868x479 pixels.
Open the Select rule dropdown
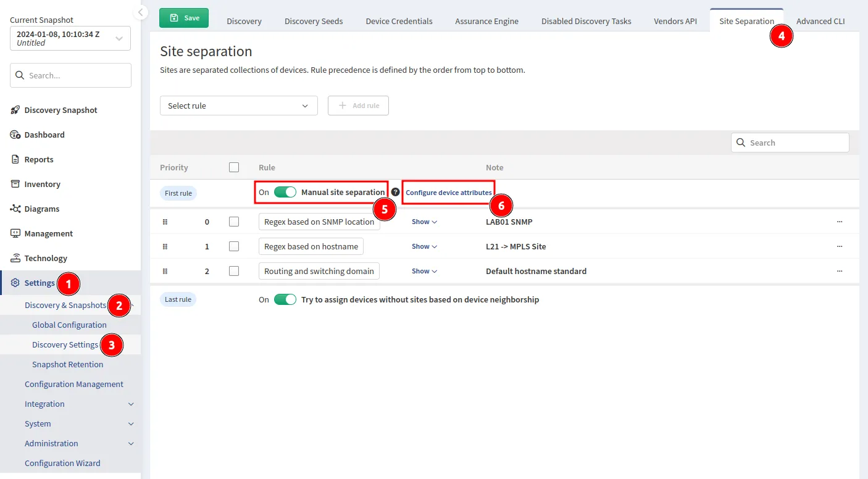[238, 106]
